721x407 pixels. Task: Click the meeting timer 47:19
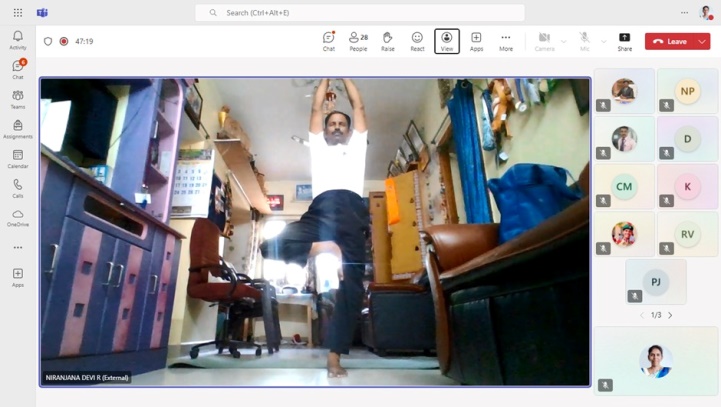[84, 41]
